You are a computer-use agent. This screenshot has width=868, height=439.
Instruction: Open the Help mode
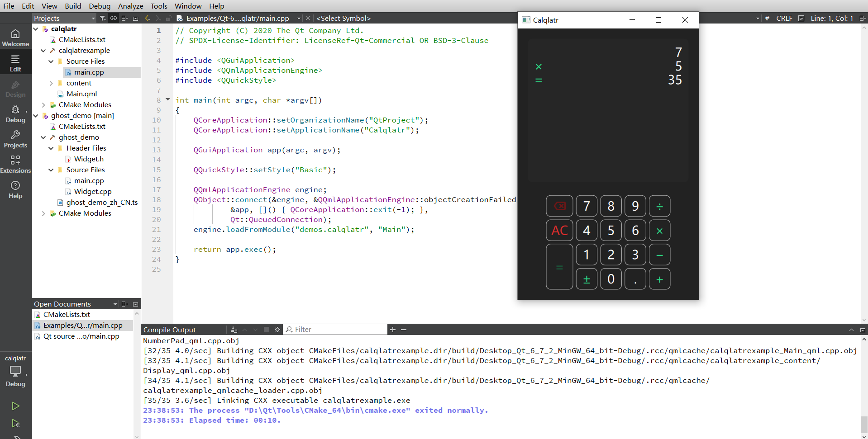tap(15, 189)
